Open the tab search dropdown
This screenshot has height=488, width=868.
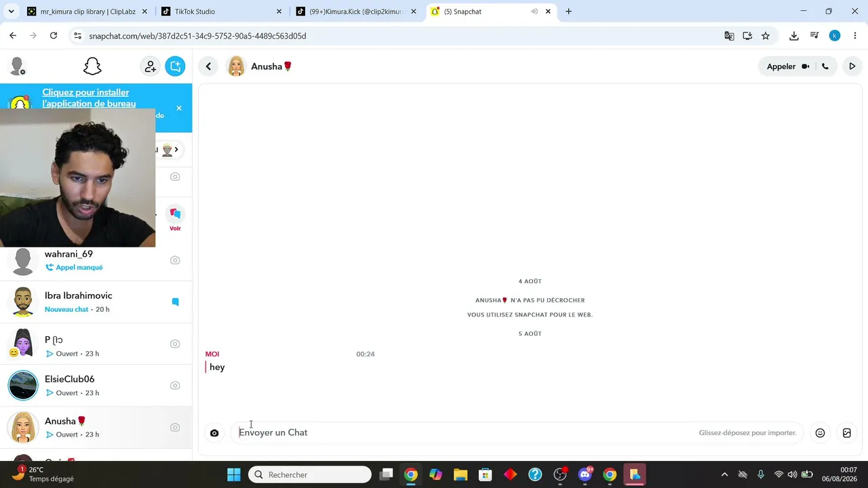pyautogui.click(x=11, y=12)
